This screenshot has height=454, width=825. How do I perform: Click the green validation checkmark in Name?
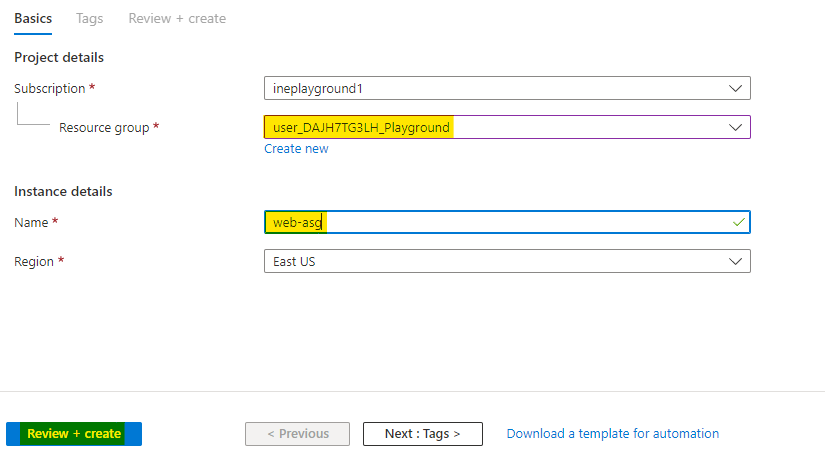point(738,222)
